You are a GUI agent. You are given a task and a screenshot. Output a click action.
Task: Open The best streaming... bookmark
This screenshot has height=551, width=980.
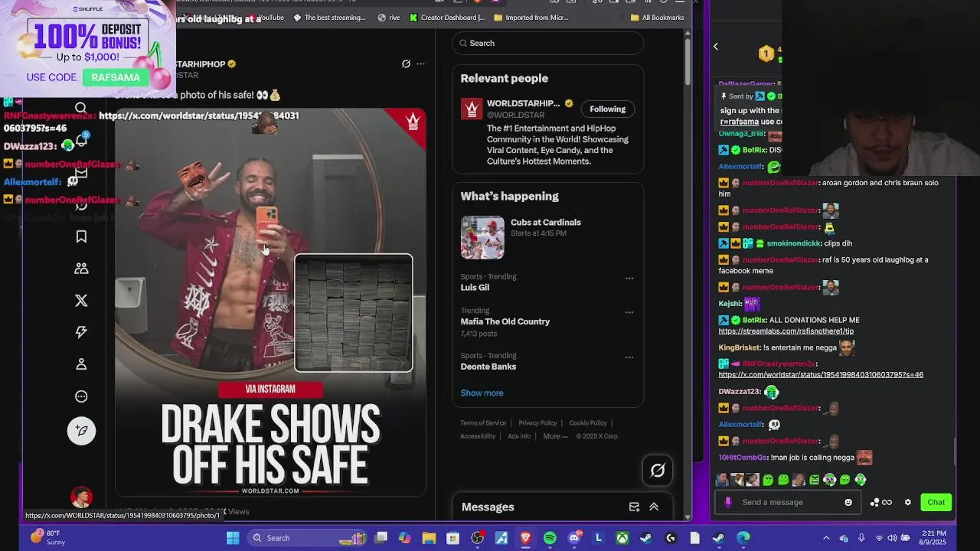[330, 18]
